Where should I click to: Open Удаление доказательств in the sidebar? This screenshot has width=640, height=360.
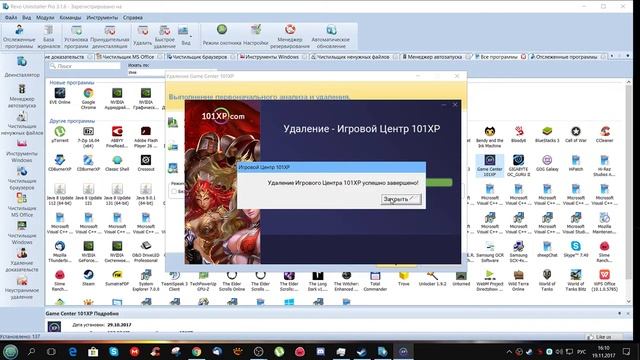tap(22, 260)
